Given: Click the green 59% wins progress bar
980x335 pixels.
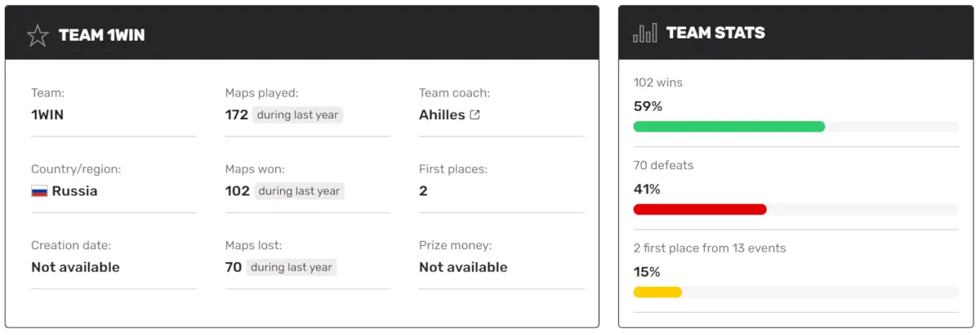Looking at the screenshot, I should (728, 127).
